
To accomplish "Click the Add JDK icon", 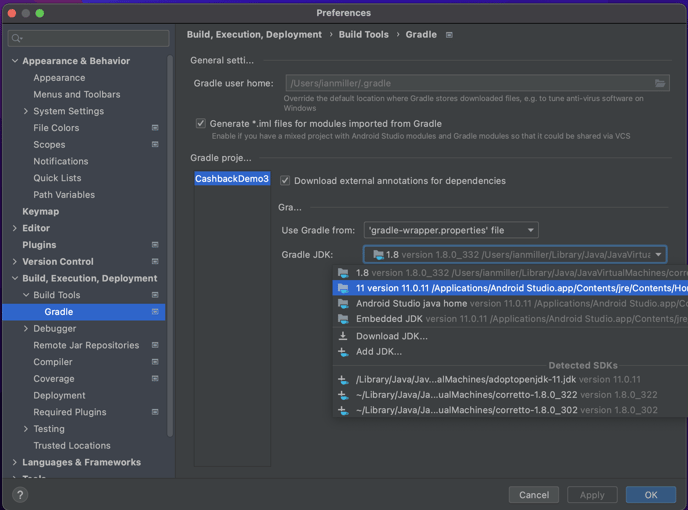I will (343, 352).
